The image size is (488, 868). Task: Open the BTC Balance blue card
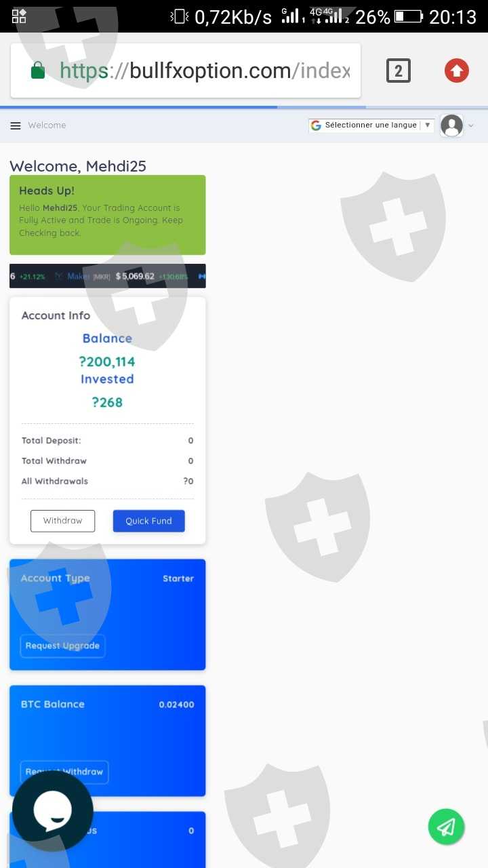click(108, 741)
